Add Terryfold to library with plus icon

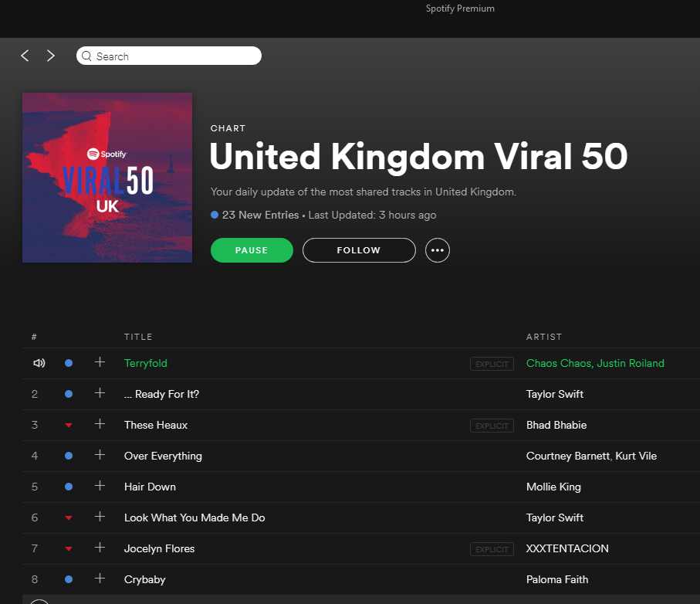coord(100,362)
